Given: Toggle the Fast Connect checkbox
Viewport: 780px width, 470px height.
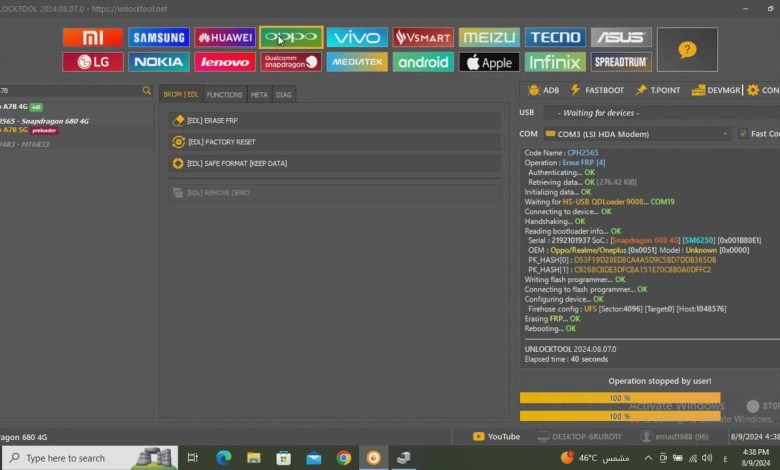Looking at the screenshot, I should (x=742, y=134).
